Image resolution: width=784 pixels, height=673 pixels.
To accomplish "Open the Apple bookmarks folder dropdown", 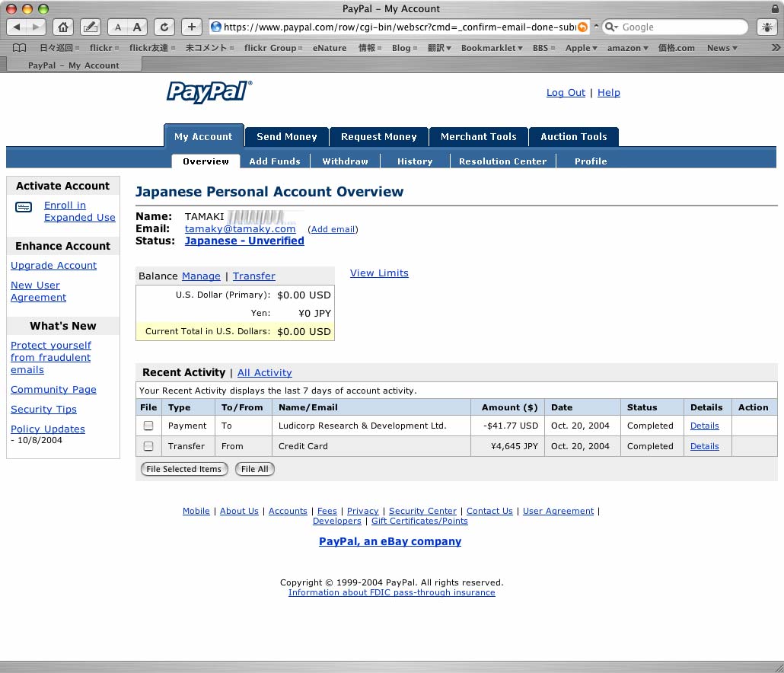I will (x=581, y=48).
